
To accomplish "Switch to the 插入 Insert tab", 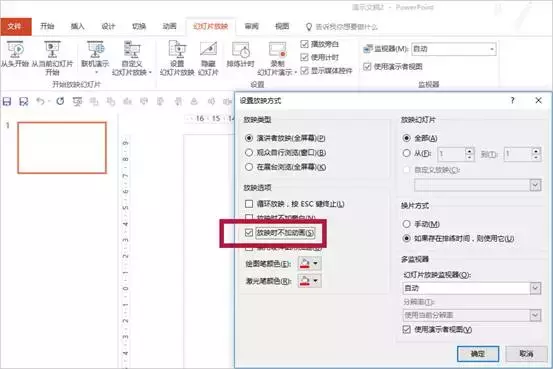I will pyautogui.click(x=77, y=26).
